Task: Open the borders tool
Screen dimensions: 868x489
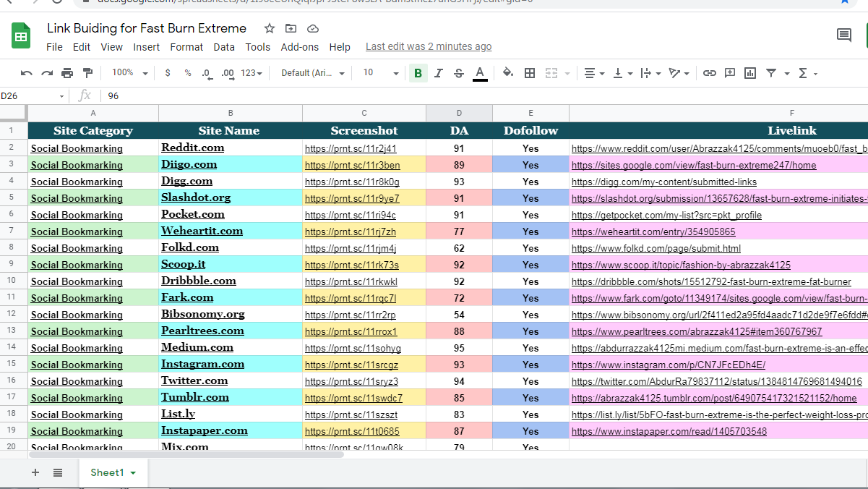Action: [x=530, y=72]
